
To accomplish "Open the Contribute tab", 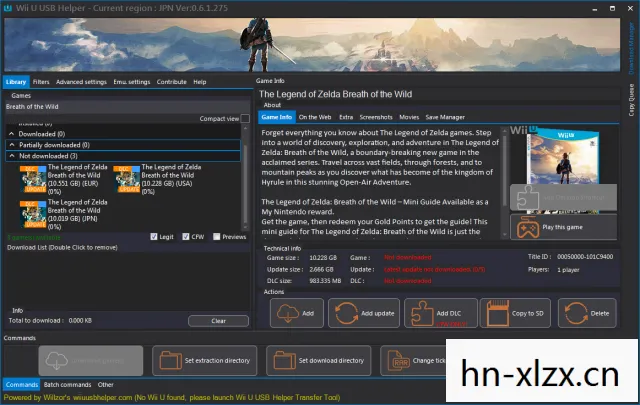I will (171, 82).
